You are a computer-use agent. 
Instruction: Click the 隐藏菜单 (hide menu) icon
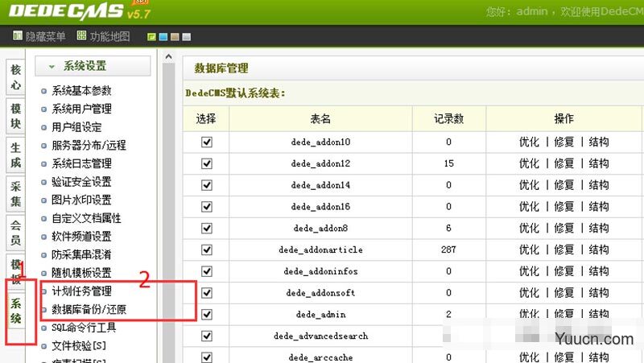click(x=18, y=36)
